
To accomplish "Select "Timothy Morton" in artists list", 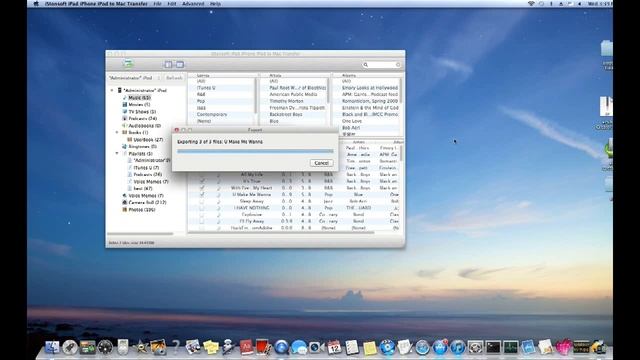I will pyautogui.click(x=286, y=101).
